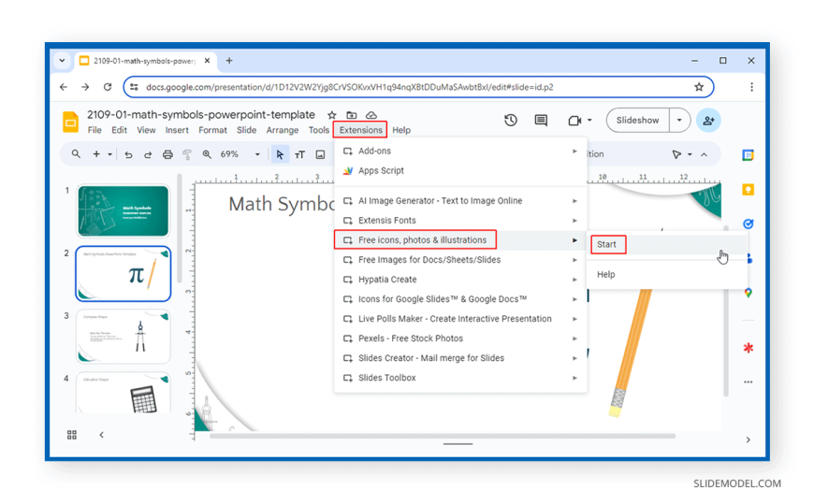
Task: Click Help in the add-on submenu
Action: 667,275
